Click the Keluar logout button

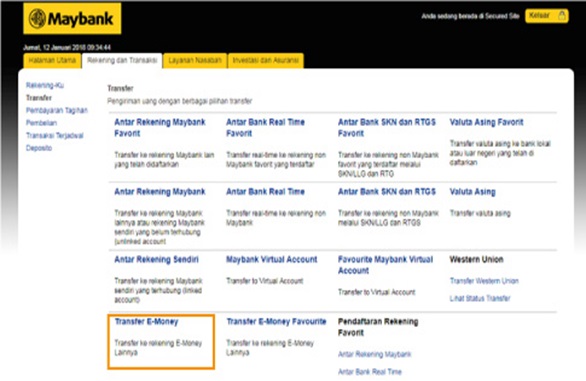[x=547, y=16]
